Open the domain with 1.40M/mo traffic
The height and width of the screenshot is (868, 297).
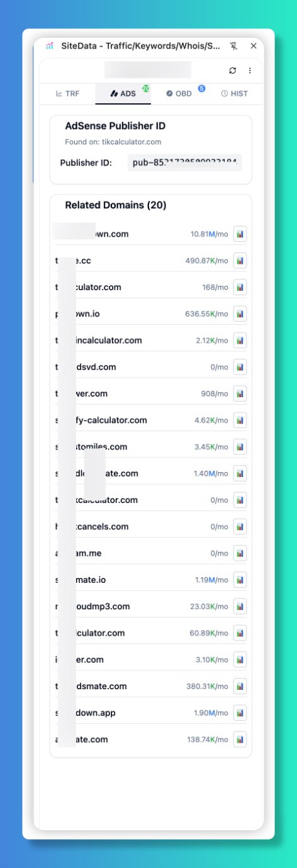[x=97, y=473]
